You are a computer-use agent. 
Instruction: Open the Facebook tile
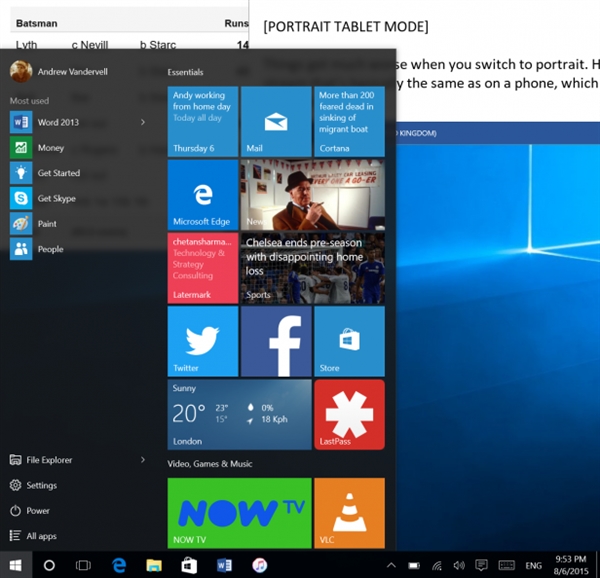[x=276, y=340]
